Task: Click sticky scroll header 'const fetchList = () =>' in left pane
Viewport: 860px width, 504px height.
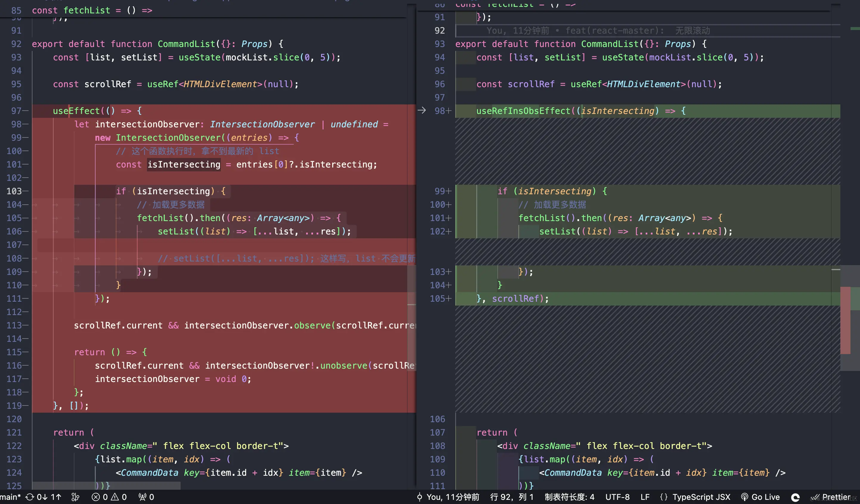Action: [x=92, y=10]
